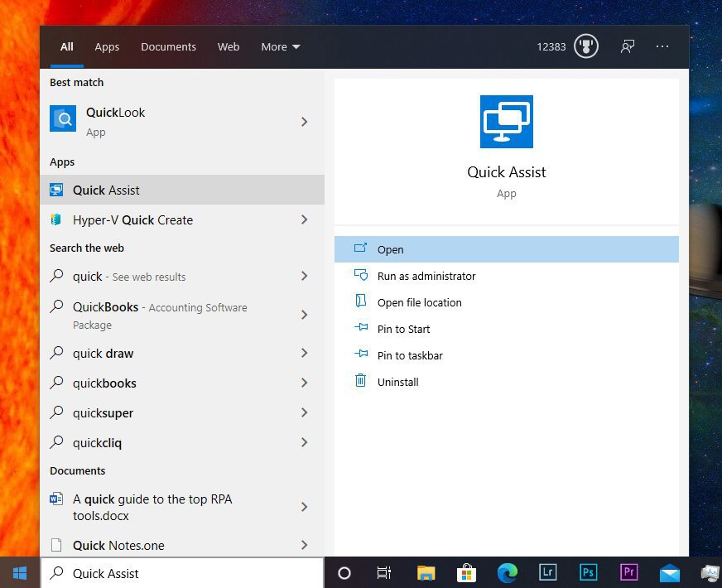Launch Lightroom from the taskbar
Viewport: 722px width, 588px height.
point(547,572)
